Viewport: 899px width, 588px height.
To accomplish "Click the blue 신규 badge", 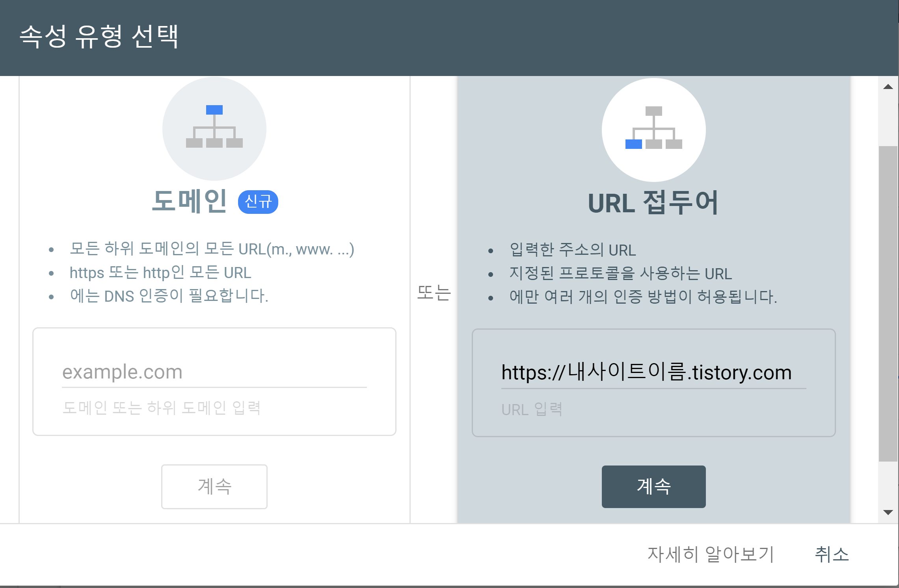I will coord(258,202).
